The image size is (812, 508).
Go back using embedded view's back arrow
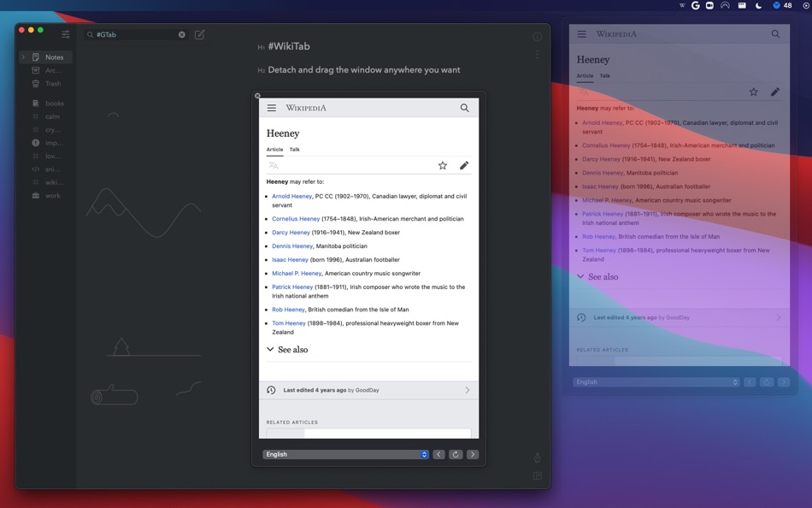[438, 455]
